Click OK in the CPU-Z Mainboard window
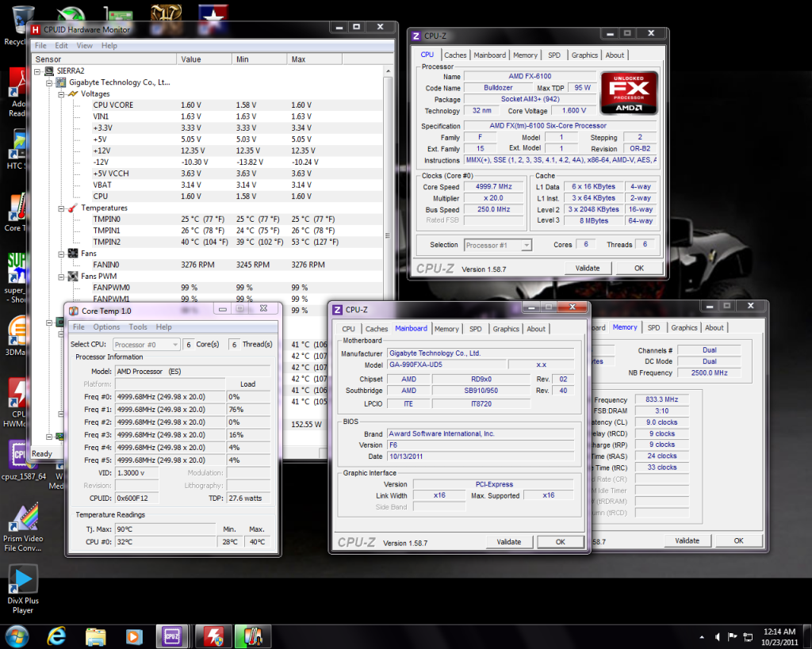The image size is (812, 649). click(x=561, y=542)
